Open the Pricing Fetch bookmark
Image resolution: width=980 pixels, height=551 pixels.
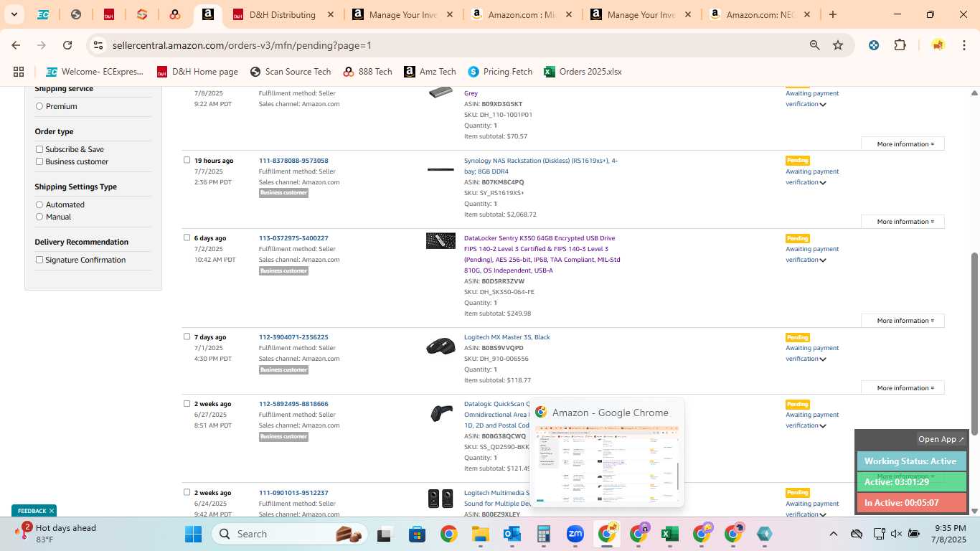click(500, 72)
